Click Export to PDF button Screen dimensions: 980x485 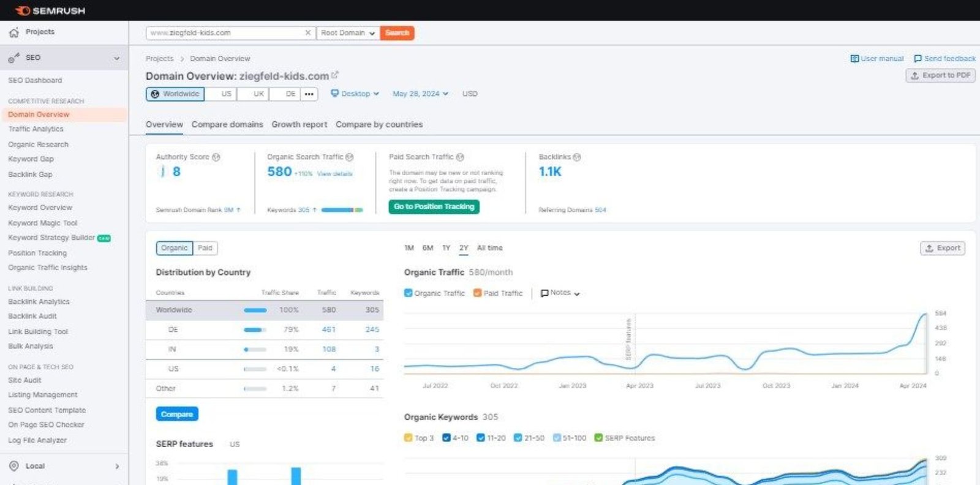point(941,75)
